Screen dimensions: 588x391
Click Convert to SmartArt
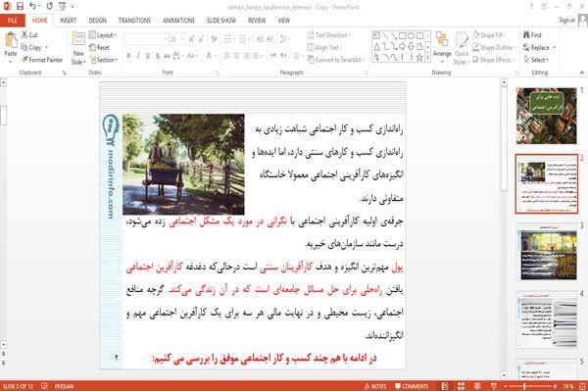click(336, 60)
